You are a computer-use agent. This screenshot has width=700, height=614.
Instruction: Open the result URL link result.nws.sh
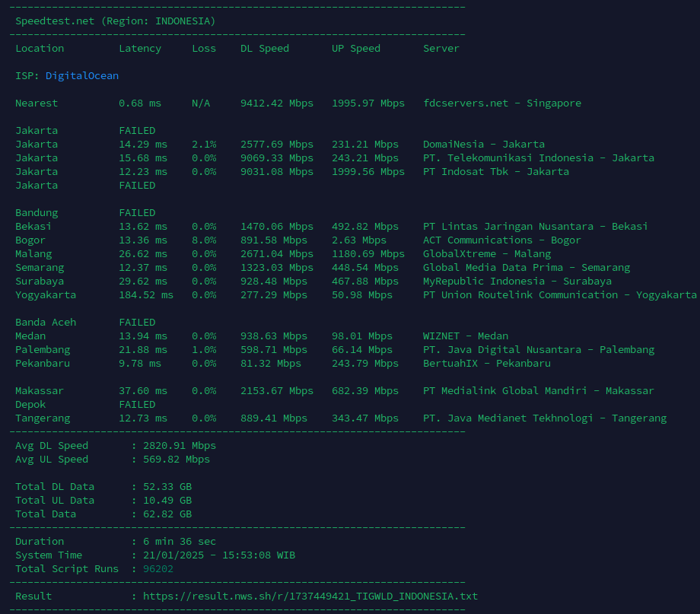tap(310, 596)
